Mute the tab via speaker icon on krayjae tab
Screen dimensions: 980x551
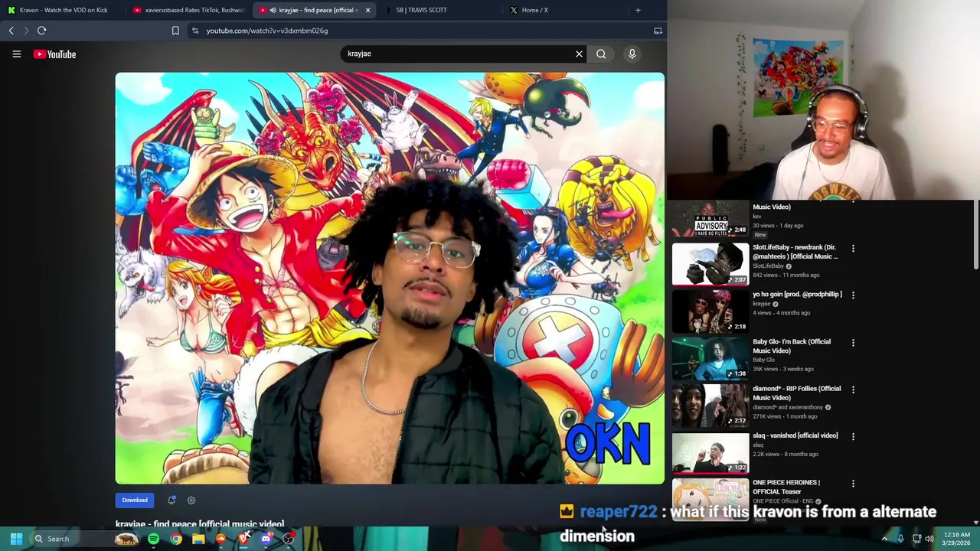click(x=273, y=10)
